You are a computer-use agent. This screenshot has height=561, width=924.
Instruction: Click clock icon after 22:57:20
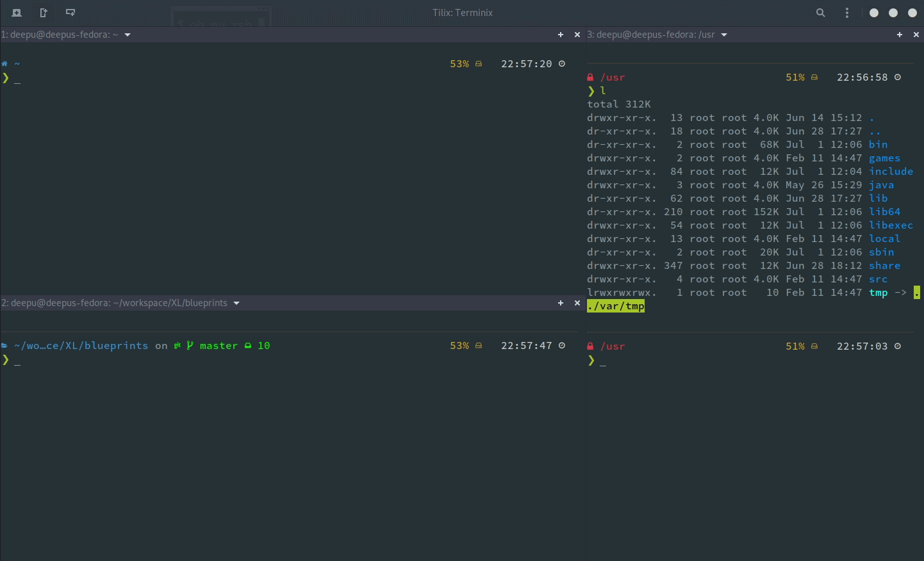coord(562,63)
